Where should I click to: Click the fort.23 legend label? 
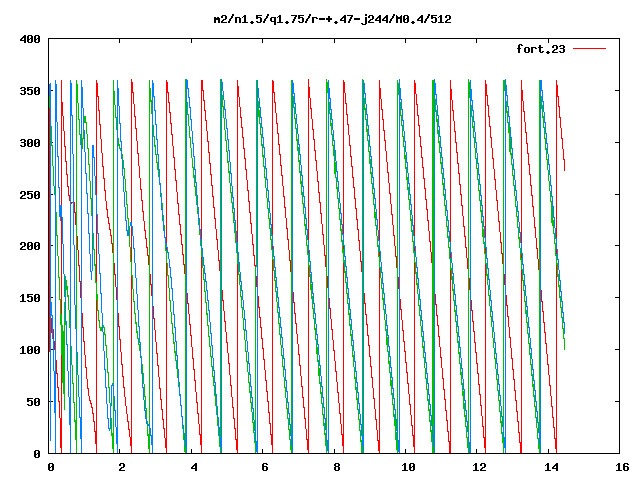(x=541, y=49)
